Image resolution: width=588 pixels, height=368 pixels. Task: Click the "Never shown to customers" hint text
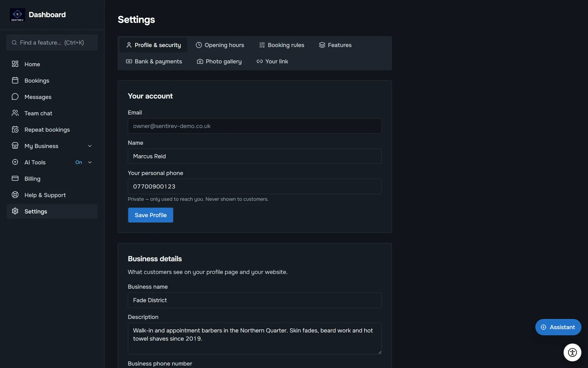click(x=237, y=199)
